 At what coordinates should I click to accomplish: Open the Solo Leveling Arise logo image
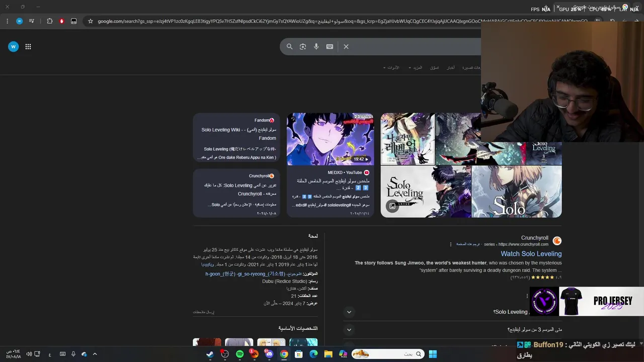pyautogui.click(x=426, y=192)
